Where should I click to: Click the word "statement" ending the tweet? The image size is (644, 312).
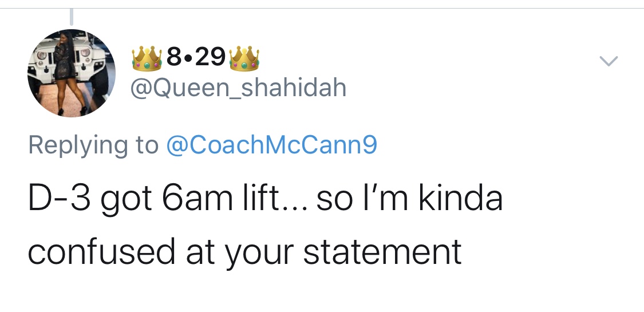(x=382, y=251)
